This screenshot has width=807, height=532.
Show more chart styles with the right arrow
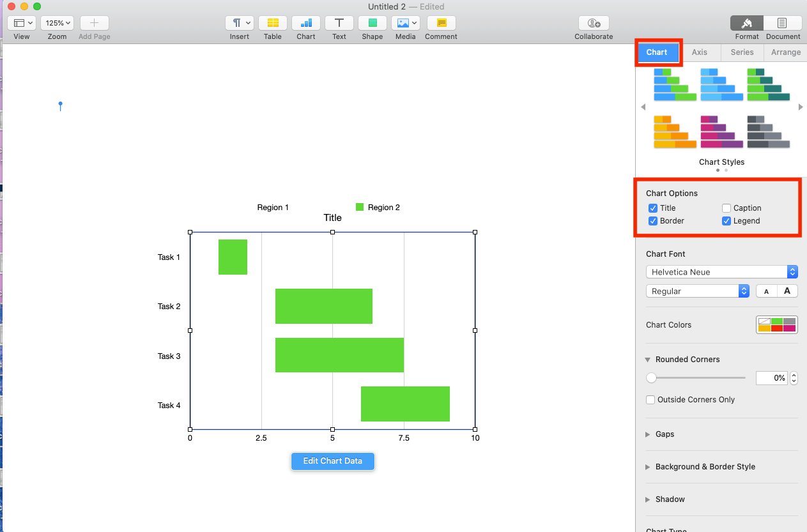(801, 107)
